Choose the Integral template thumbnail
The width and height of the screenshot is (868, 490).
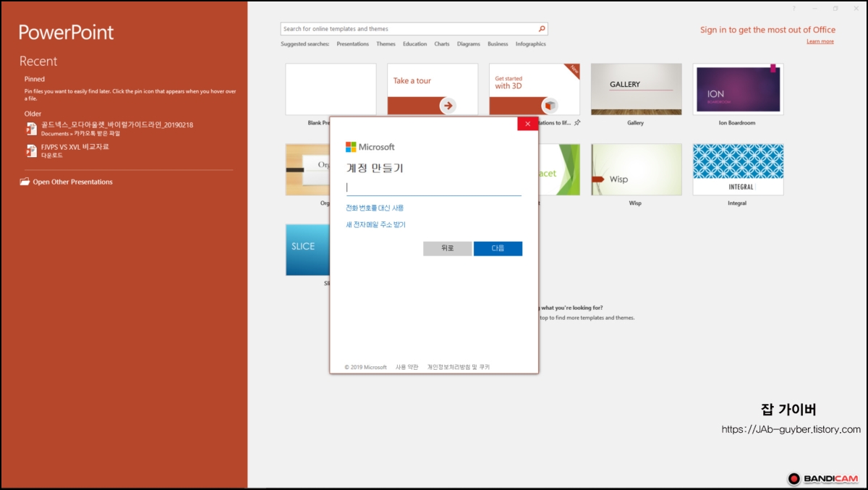point(738,169)
